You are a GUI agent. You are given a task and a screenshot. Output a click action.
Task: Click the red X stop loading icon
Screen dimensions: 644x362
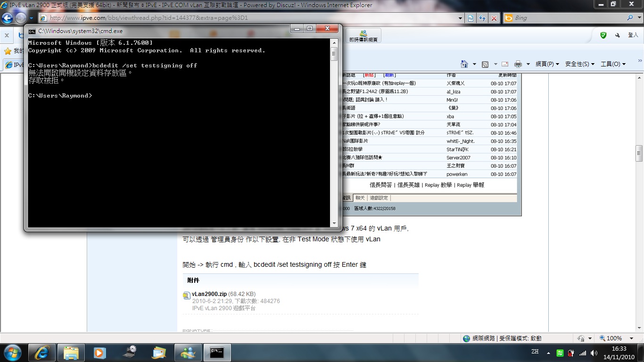coord(494,18)
